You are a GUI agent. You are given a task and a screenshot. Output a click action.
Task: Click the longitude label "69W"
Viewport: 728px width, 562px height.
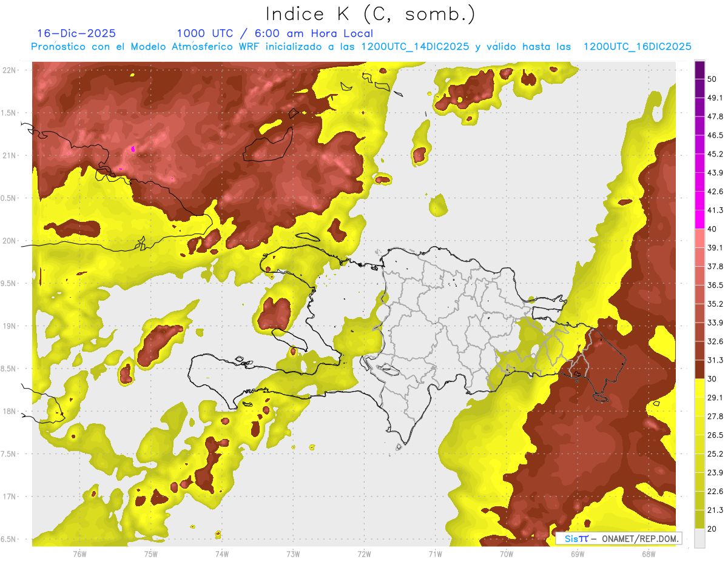click(578, 554)
